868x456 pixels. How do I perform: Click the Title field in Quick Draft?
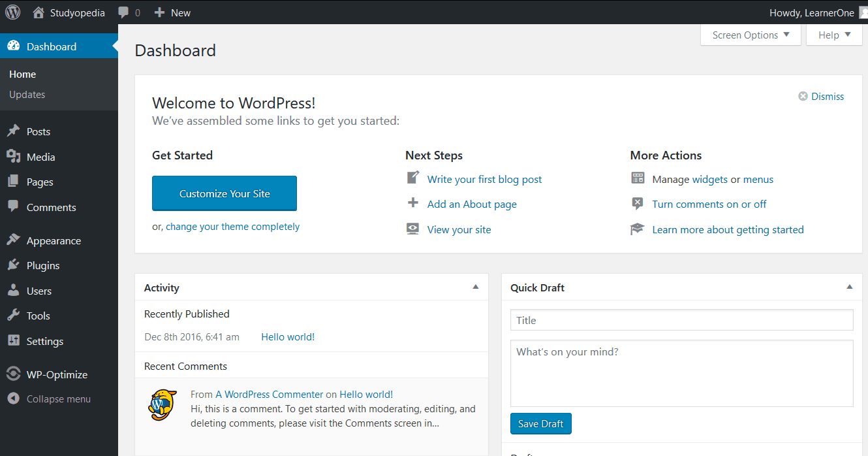681,319
